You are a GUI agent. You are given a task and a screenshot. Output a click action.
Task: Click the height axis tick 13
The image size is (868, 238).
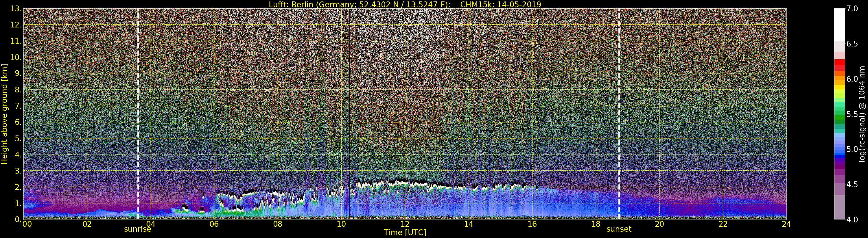click(x=16, y=9)
